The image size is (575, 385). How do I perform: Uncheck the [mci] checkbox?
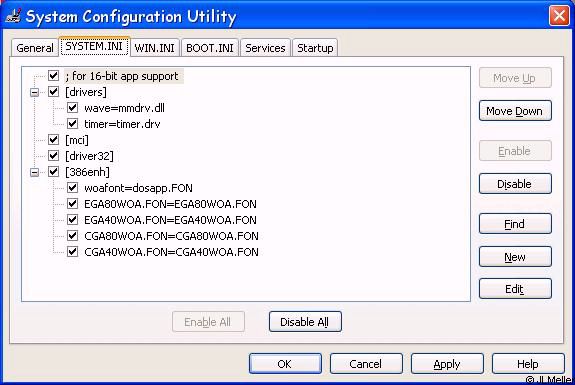pyautogui.click(x=54, y=140)
